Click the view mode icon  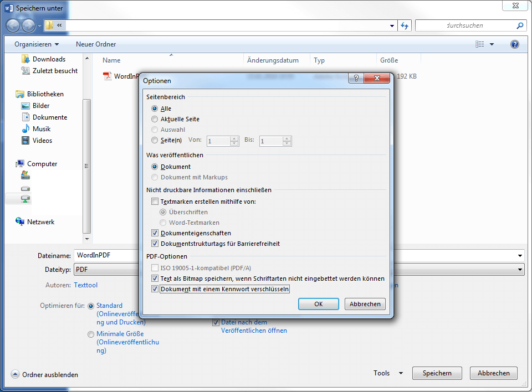pyautogui.click(x=479, y=44)
